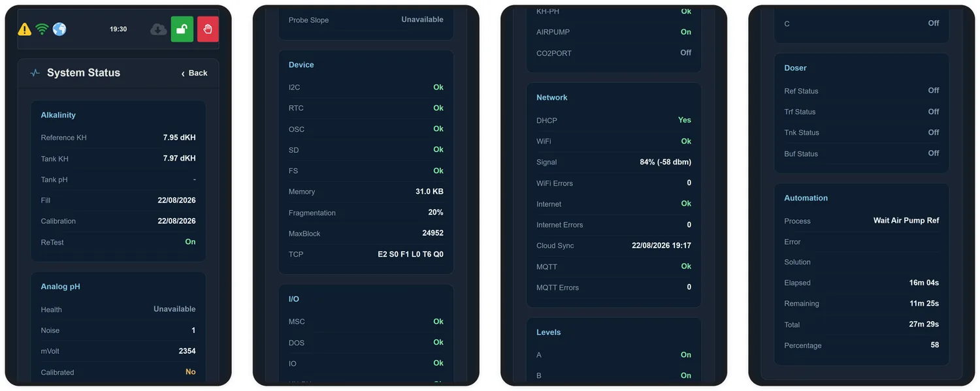
Task: Select the Automation section heading
Action: click(x=806, y=198)
